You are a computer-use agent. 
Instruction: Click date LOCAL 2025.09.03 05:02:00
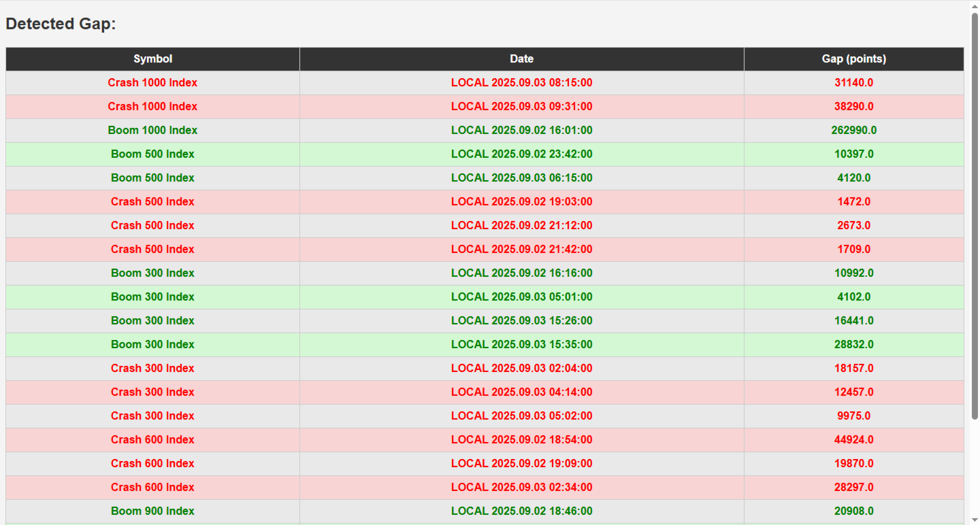tap(522, 416)
